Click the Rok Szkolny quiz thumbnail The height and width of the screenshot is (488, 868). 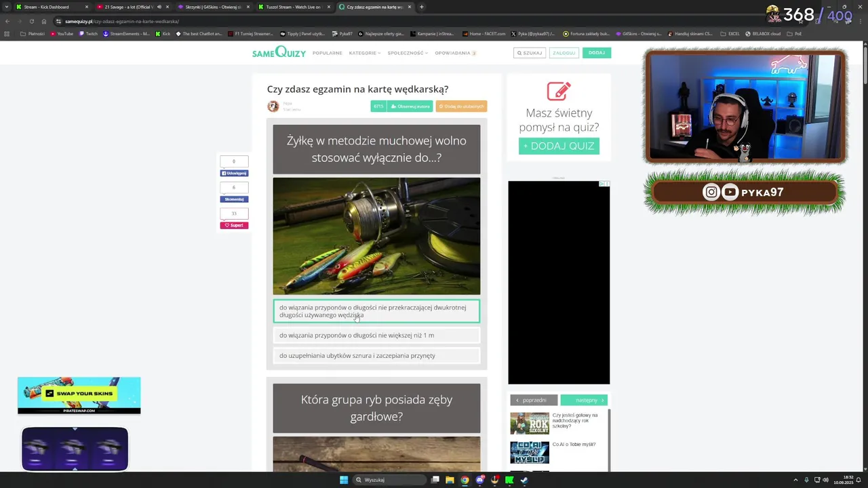(530, 423)
